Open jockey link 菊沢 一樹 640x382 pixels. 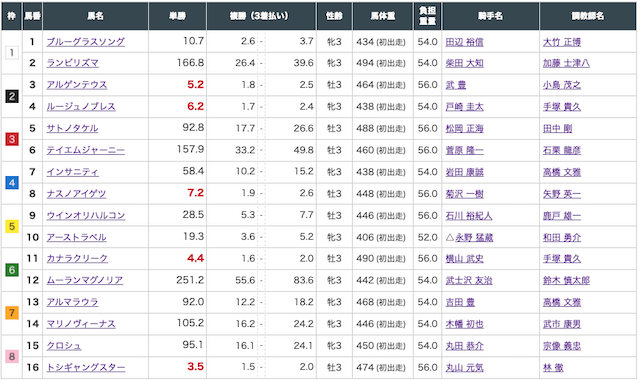coord(464,194)
